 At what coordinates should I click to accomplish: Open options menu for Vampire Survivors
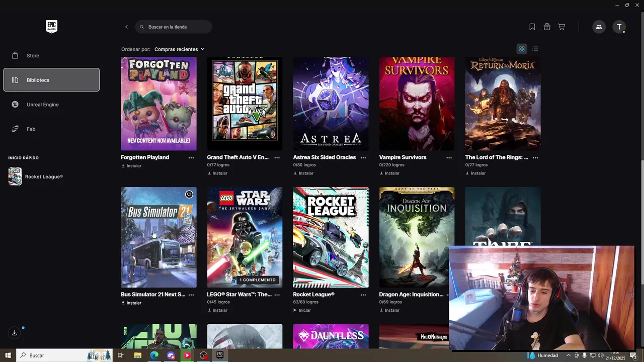[449, 157]
